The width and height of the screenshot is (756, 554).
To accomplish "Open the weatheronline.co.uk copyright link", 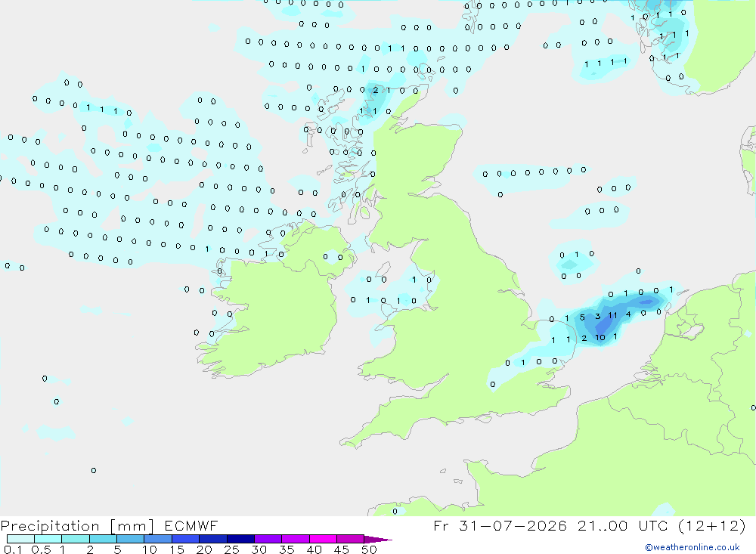I will (x=692, y=547).
